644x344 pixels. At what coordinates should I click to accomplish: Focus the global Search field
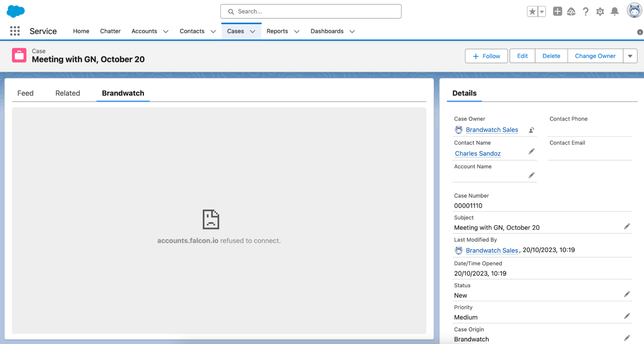coord(311,11)
